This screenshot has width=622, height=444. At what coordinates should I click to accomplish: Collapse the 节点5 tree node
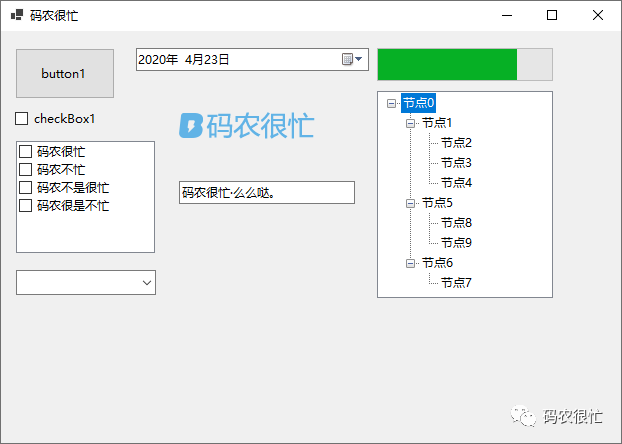click(x=410, y=203)
